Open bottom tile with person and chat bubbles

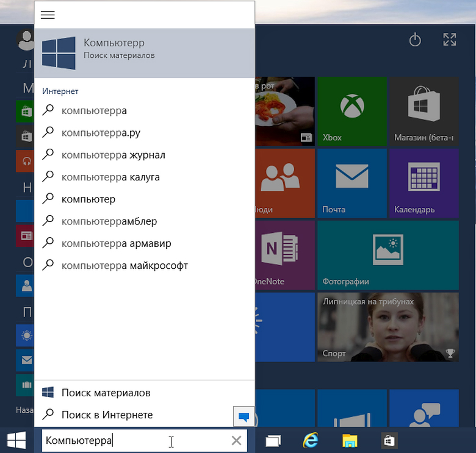coord(424,408)
